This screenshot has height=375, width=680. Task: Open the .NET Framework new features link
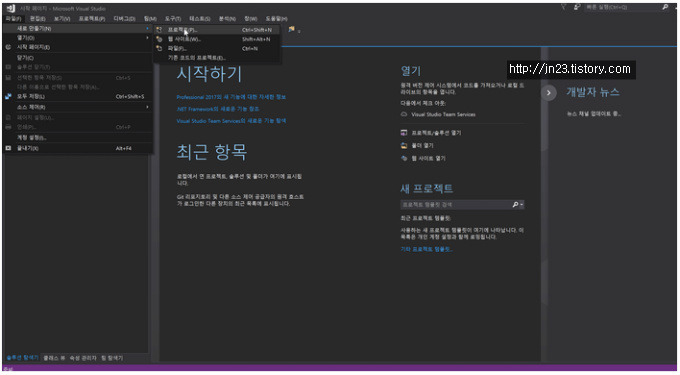tap(218, 109)
